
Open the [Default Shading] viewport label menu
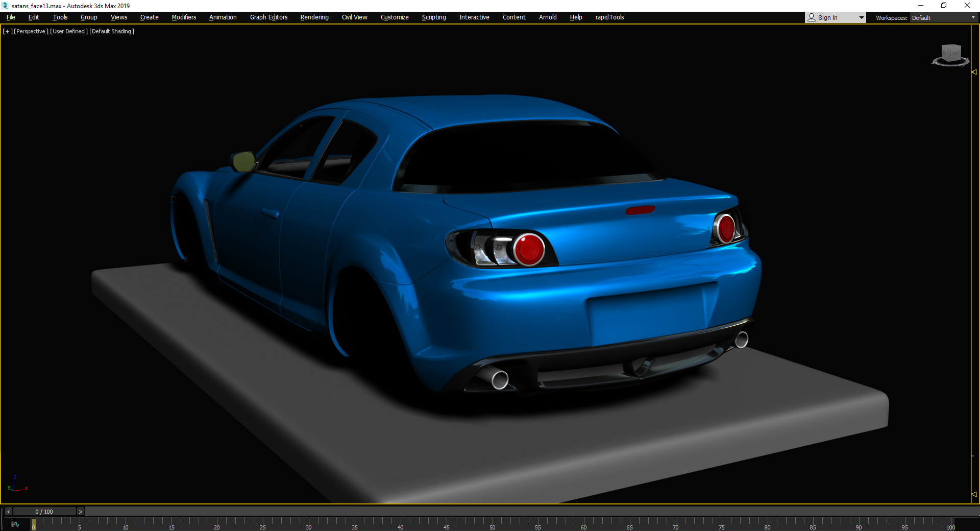[112, 31]
